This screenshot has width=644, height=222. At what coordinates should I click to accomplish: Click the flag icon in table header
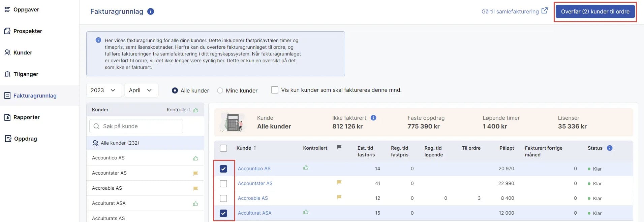(x=339, y=147)
